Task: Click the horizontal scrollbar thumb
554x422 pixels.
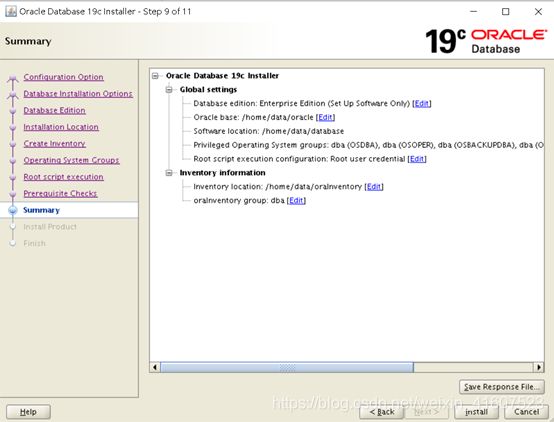Action: point(287,367)
